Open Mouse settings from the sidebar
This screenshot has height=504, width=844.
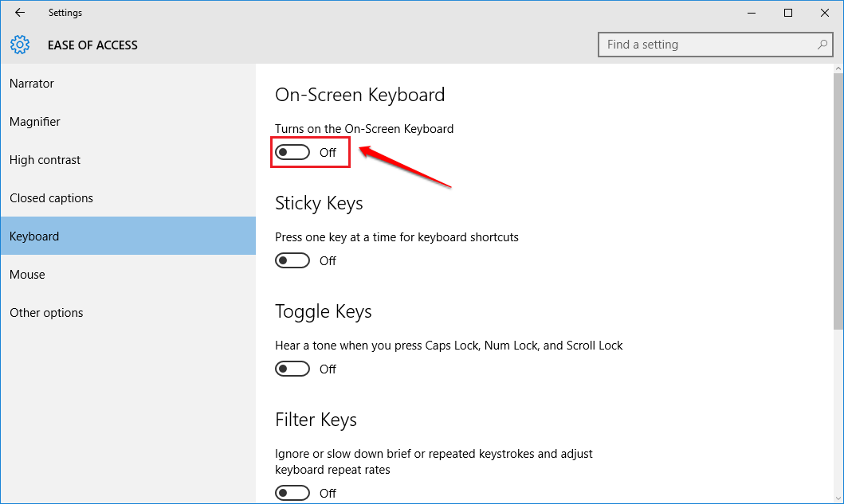tap(27, 274)
